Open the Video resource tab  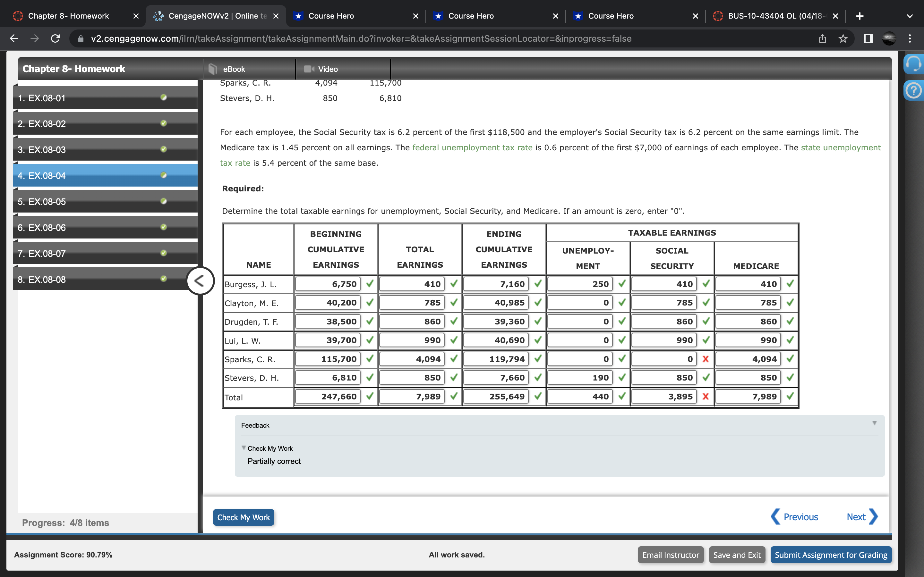tap(328, 69)
